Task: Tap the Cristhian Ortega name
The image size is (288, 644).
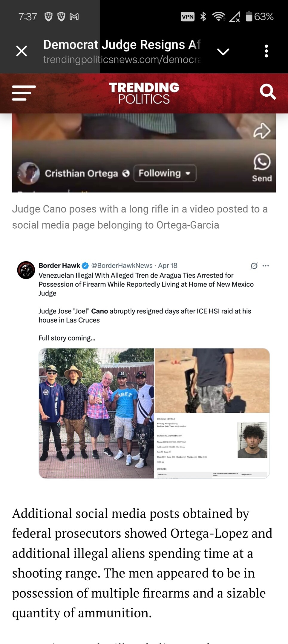Action: coord(81,173)
